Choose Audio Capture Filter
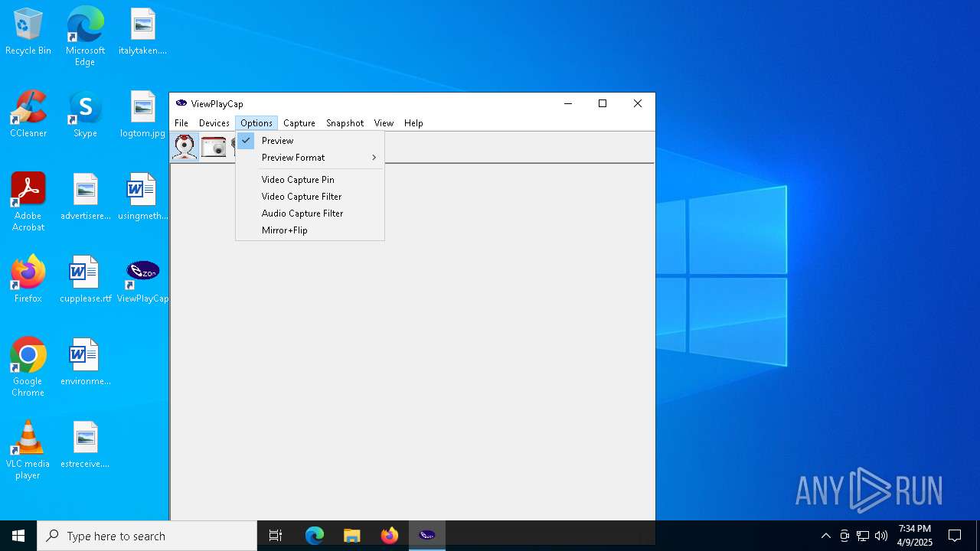980x551 pixels. click(309, 214)
